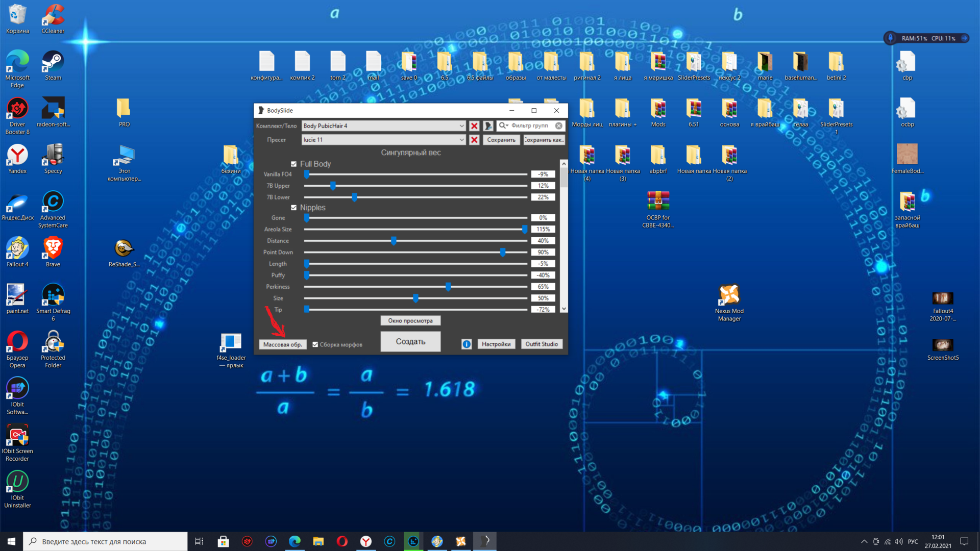The height and width of the screenshot is (551, 980).
Task: Expand the Комплект/Тело outfit dropdown
Action: click(461, 126)
